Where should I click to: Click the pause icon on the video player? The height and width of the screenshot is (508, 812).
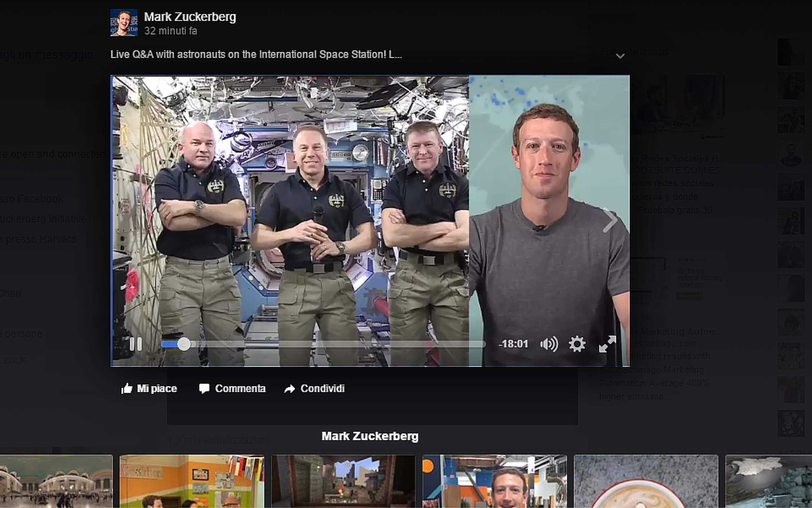point(137,343)
